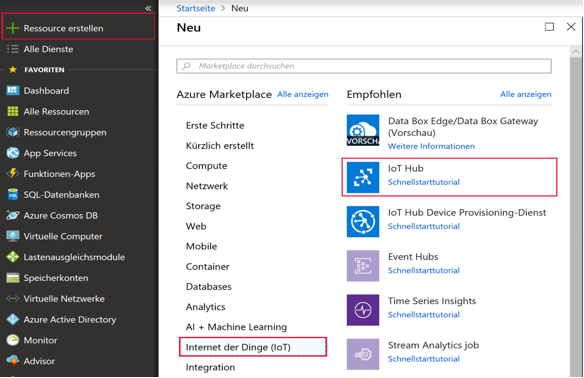This screenshot has width=584, height=378.
Task: Open Schnellstarttutorial under IoT Hub
Action: pos(423,182)
